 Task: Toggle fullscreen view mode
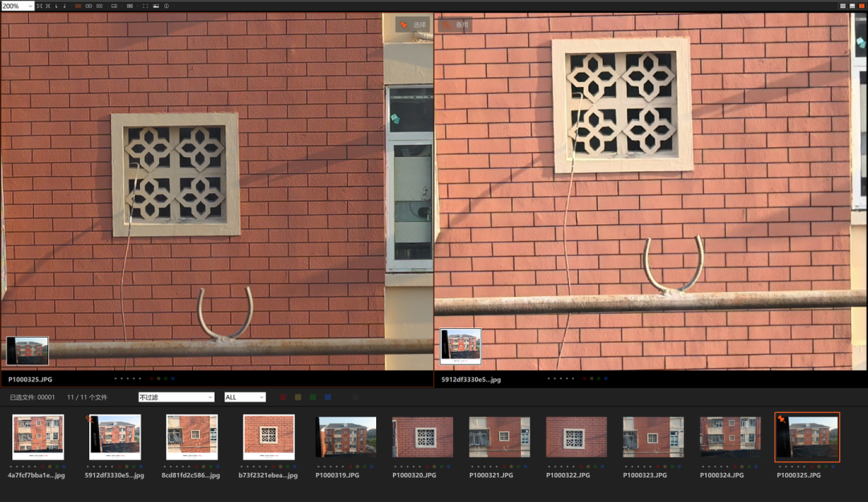pyautogui.click(x=145, y=6)
